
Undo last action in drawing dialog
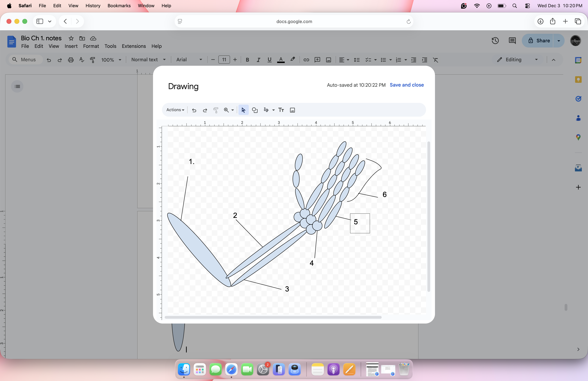[194, 110]
